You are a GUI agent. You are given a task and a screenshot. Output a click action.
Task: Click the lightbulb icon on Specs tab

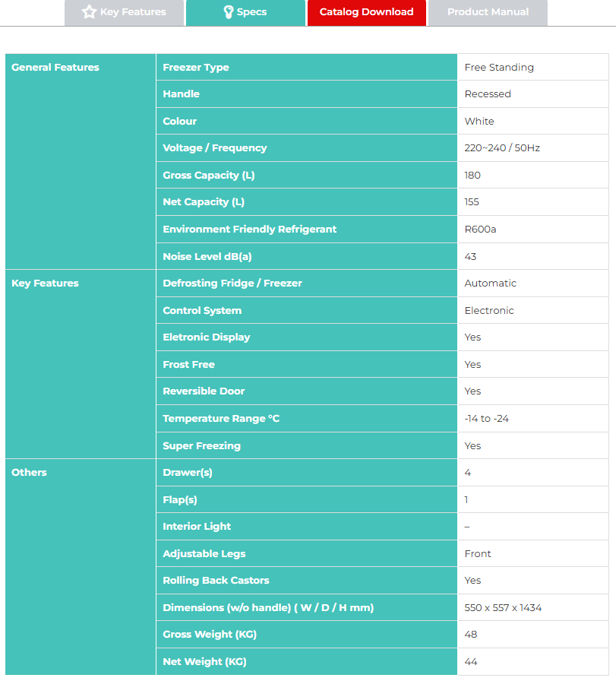229,12
